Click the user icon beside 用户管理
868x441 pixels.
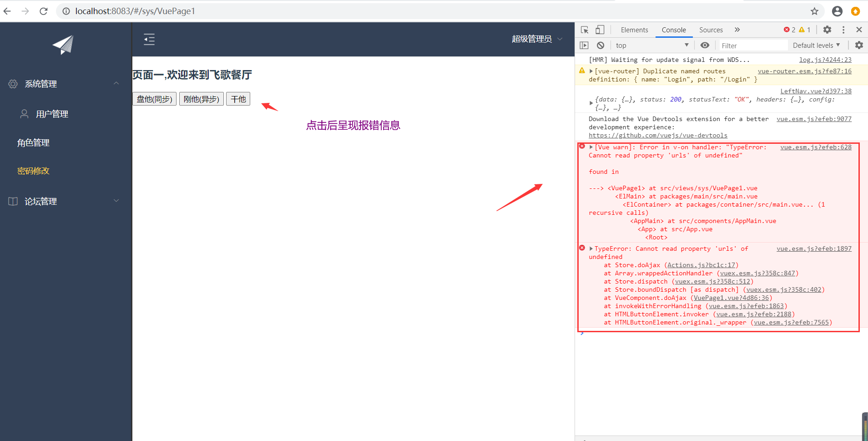pyautogui.click(x=24, y=114)
